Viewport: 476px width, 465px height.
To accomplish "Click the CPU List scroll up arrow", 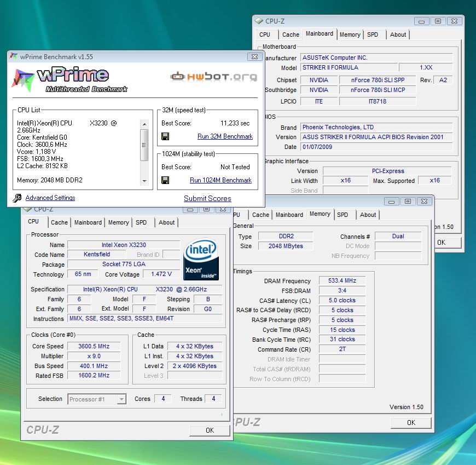I will (144, 124).
